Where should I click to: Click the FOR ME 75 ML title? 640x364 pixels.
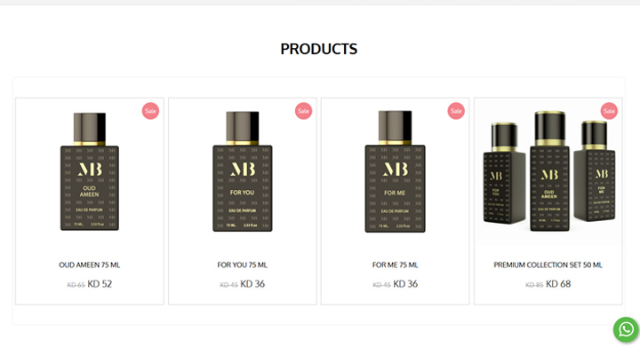click(x=395, y=265)
